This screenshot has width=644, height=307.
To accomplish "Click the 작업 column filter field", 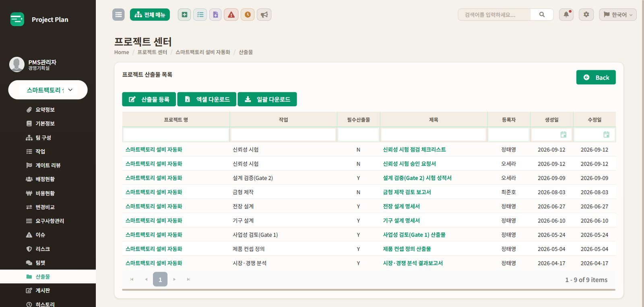I will (283, 135).
